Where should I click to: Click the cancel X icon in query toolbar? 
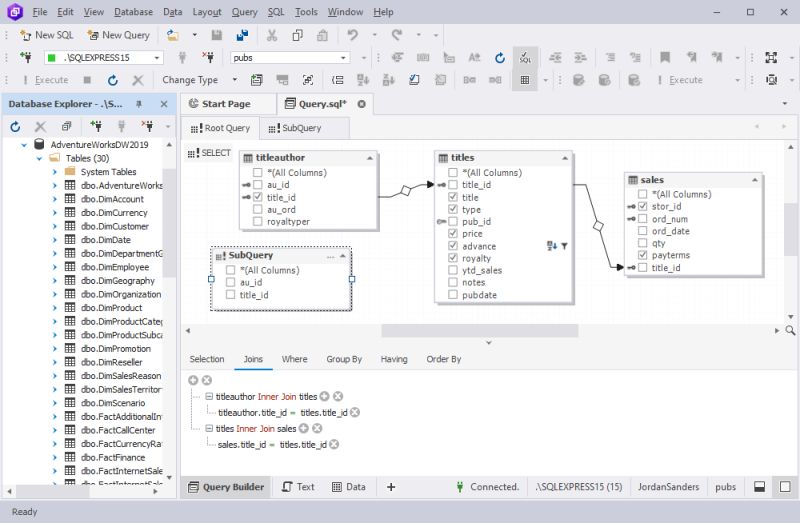tap(138, 80)
